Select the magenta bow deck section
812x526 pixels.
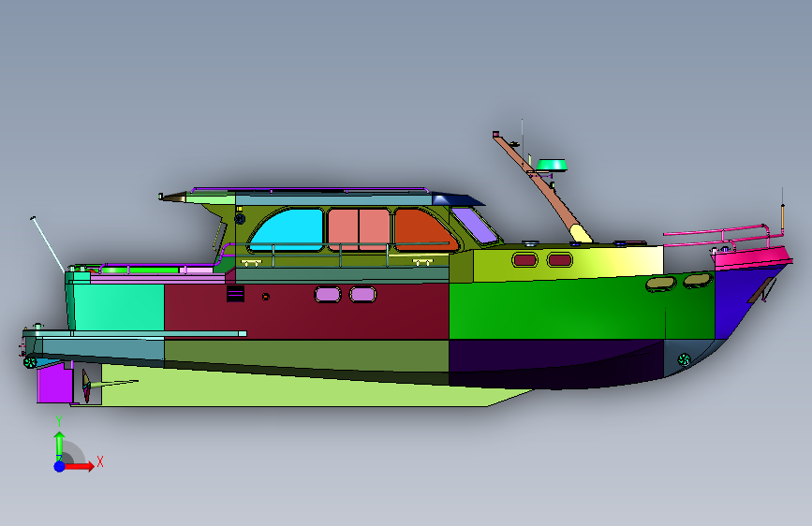752,257
